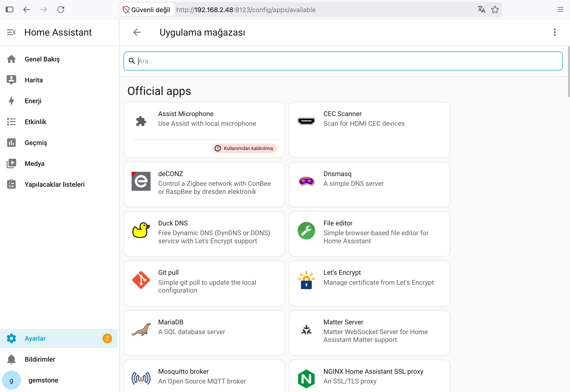Open Bildirimler notifications label

pos(40,359)
